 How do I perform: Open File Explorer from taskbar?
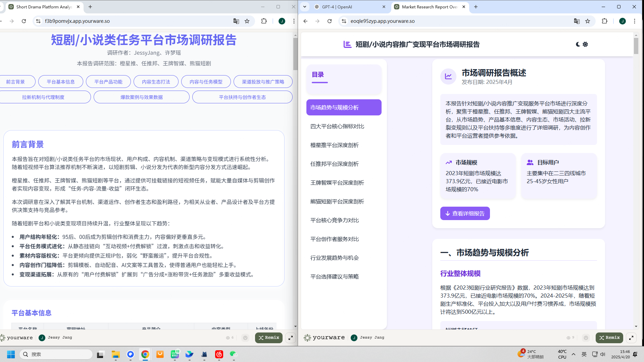[x=116, y=354]
